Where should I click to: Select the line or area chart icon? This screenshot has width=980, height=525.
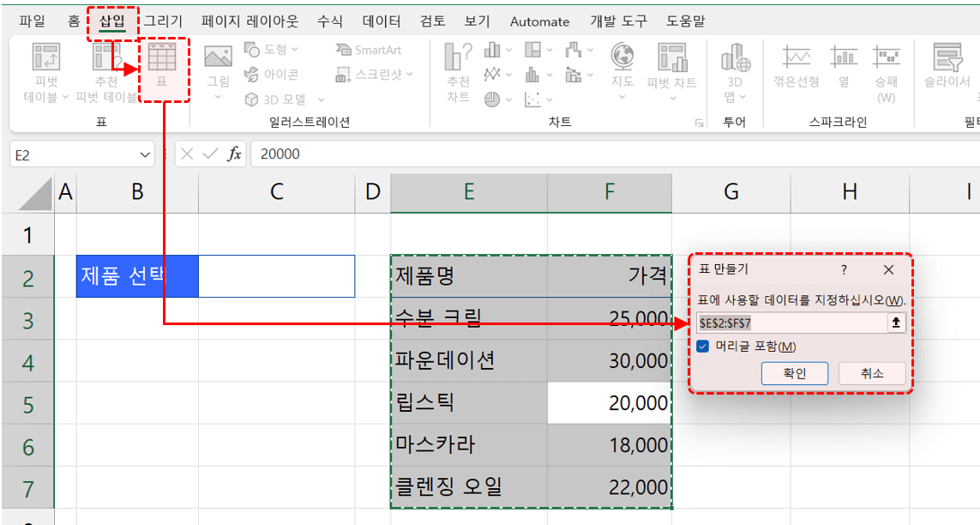coord(492,75)
